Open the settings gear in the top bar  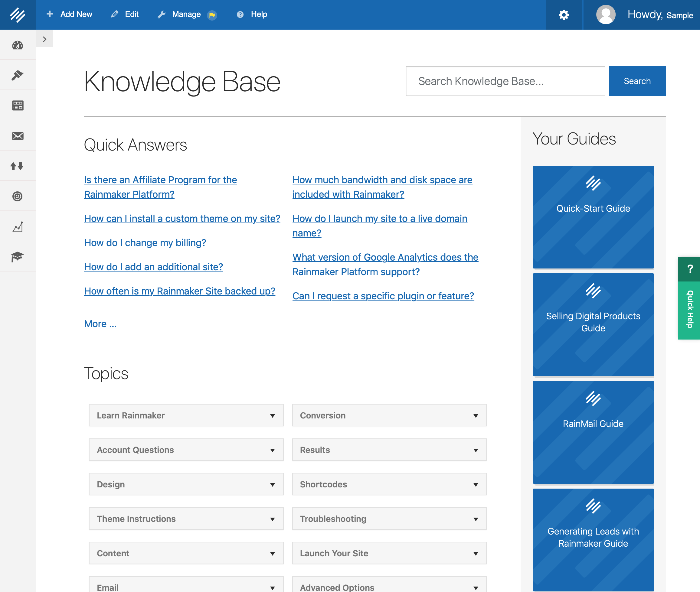564,15
